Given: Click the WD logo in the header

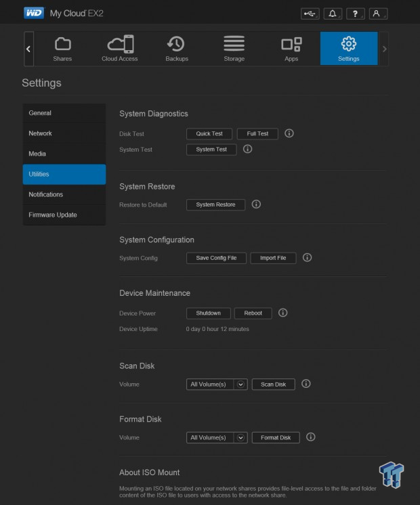Looking at the screenshot, I should [34, 13].
